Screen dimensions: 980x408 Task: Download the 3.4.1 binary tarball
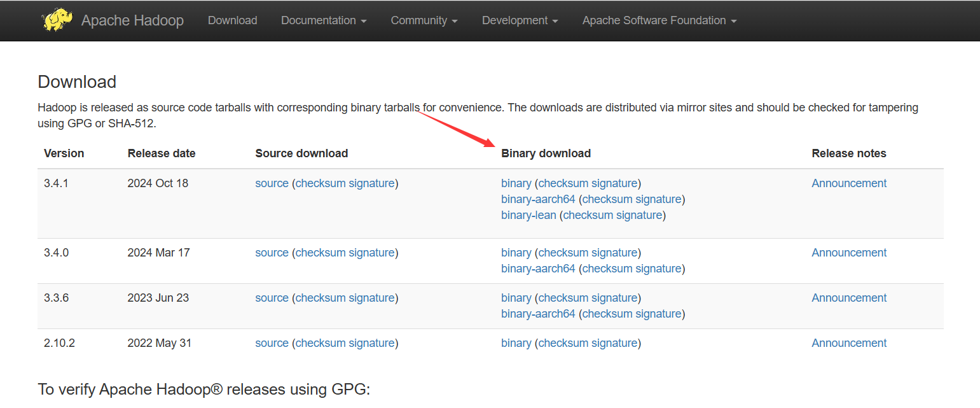click(516, 183)
